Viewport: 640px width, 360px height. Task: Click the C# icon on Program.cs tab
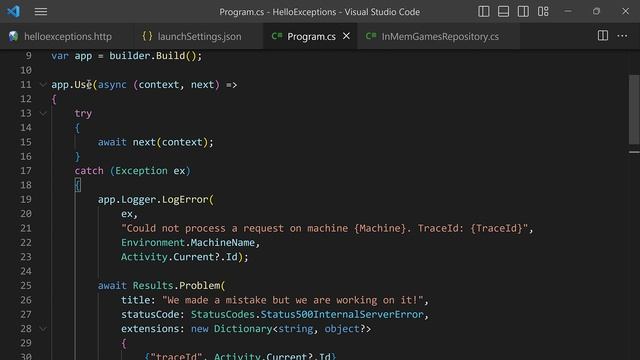(x=277, y=36)
